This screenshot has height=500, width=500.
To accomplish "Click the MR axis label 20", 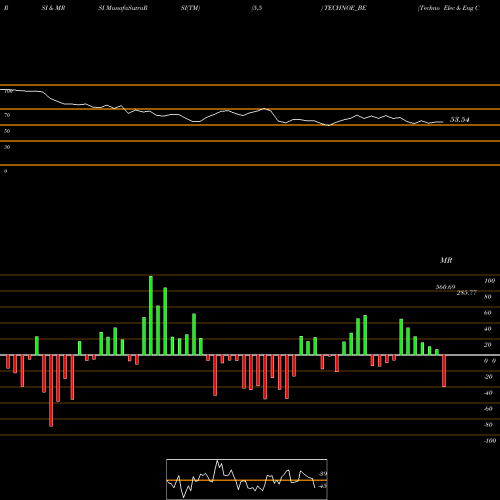I will click(488, 345).
